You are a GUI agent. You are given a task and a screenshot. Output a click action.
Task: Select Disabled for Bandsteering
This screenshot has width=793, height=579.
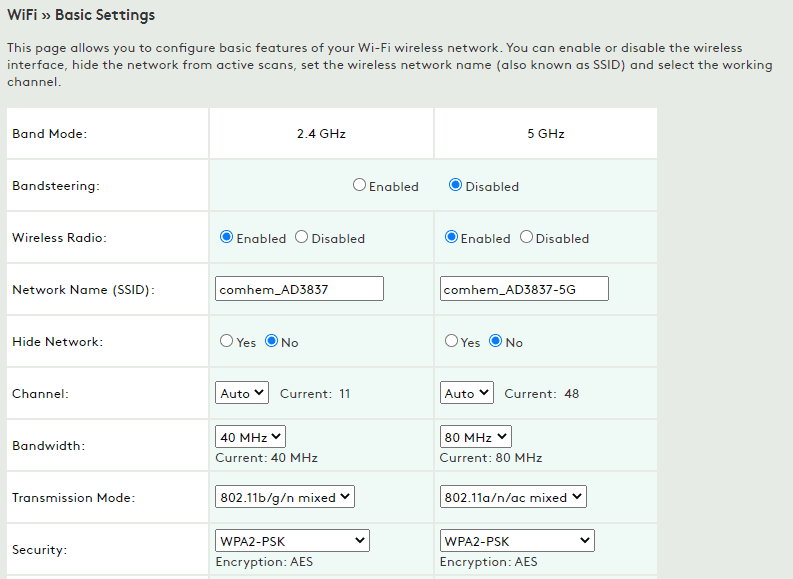[456, 186]
